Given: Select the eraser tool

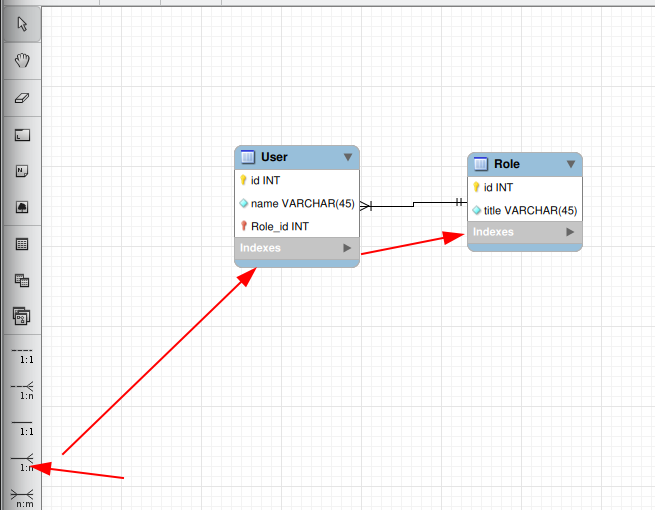Looking at the screenshot, I should coord(22,98).
